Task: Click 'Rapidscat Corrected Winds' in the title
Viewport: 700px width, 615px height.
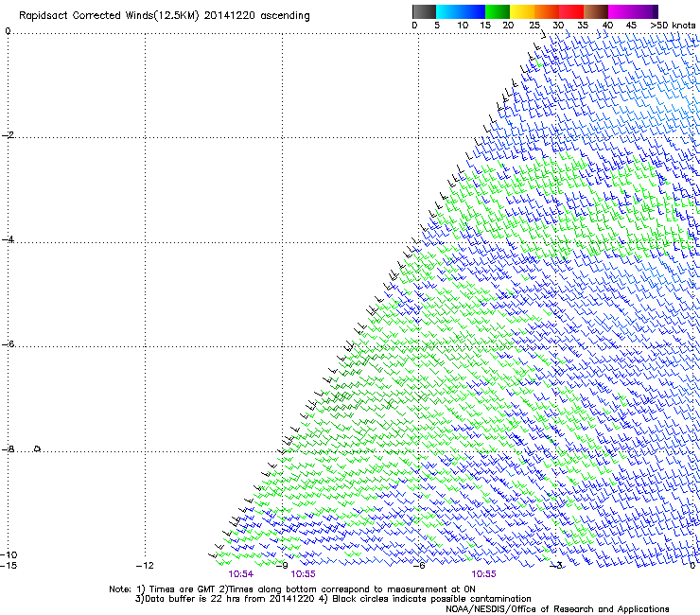Action: pos(86,15)
